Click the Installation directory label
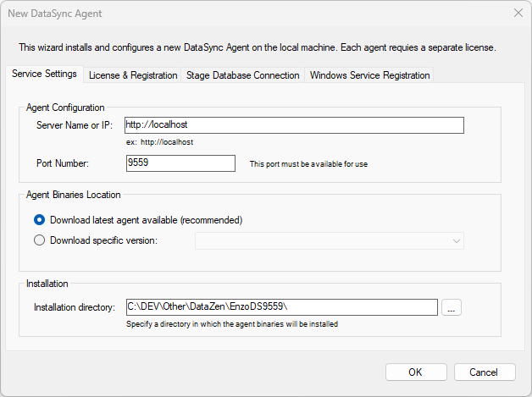 (75, 307)
